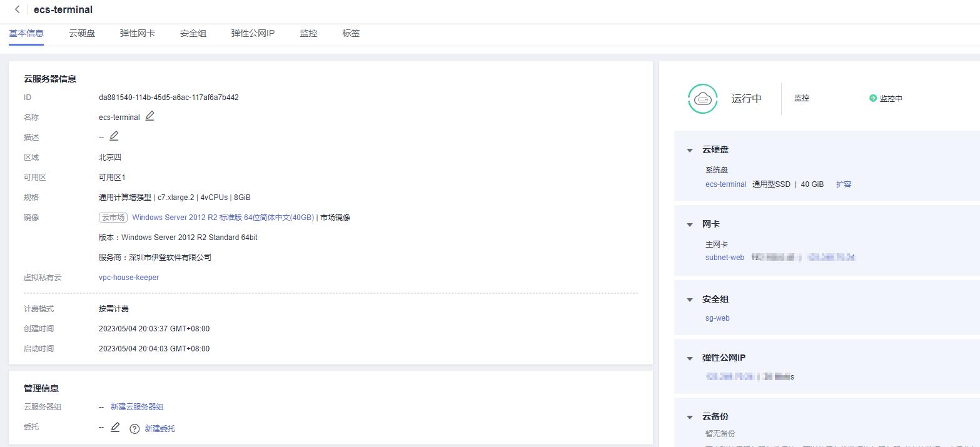Click 新建云服务器组 to create server group
980x447 pixels.
(137, 406)
